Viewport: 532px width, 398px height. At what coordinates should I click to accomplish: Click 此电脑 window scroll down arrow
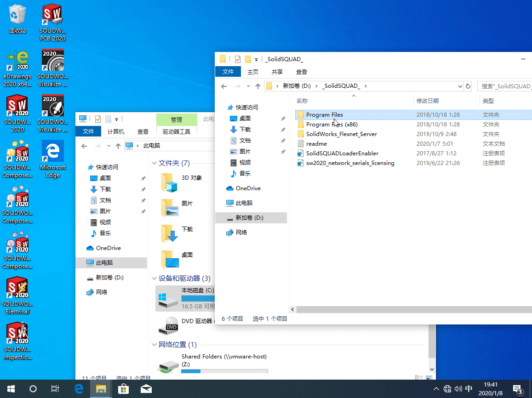(432, 369)
